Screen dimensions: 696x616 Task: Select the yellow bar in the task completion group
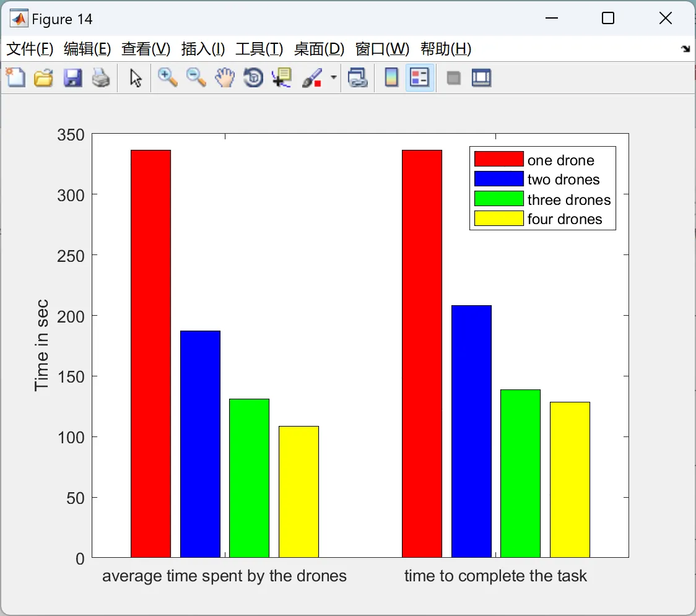pyautogui.click(x=570, y=480)
